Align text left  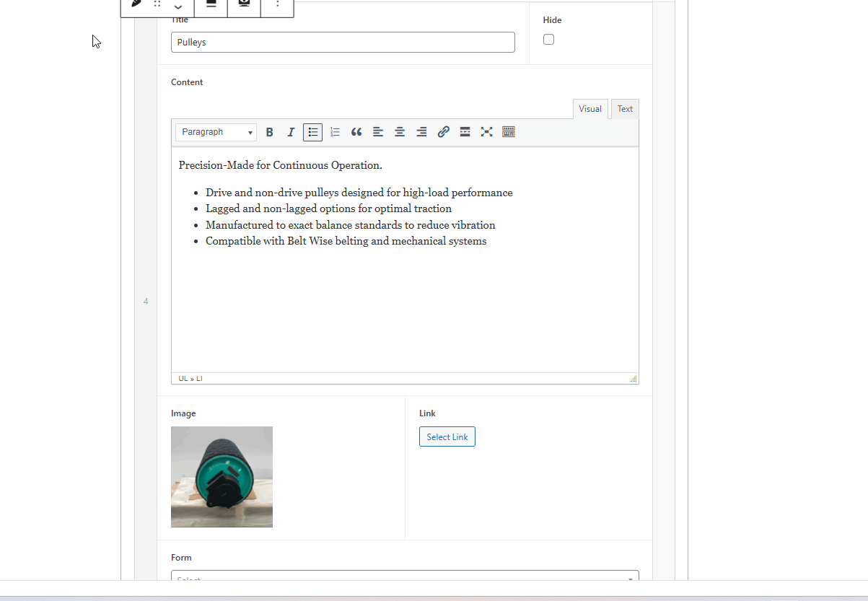378,132
